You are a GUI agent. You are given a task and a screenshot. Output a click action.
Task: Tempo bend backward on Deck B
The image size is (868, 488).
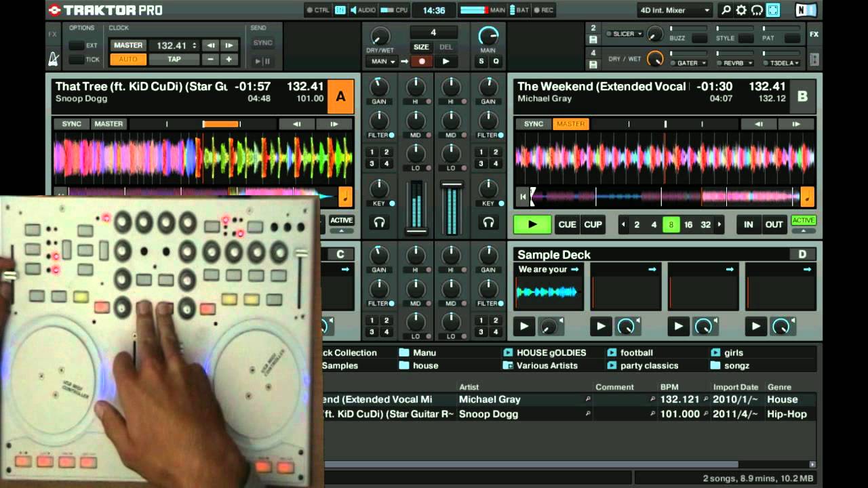pos(759,124)
